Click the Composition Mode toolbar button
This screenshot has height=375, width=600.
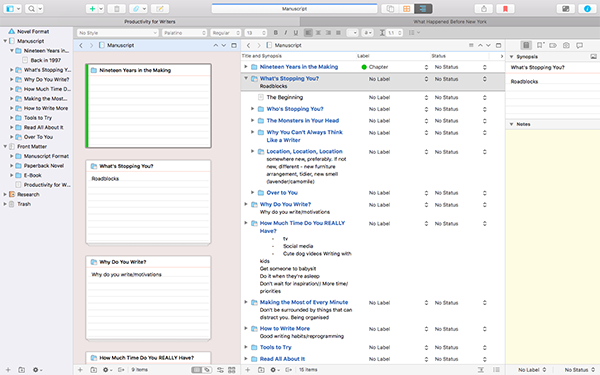[566, 8]
